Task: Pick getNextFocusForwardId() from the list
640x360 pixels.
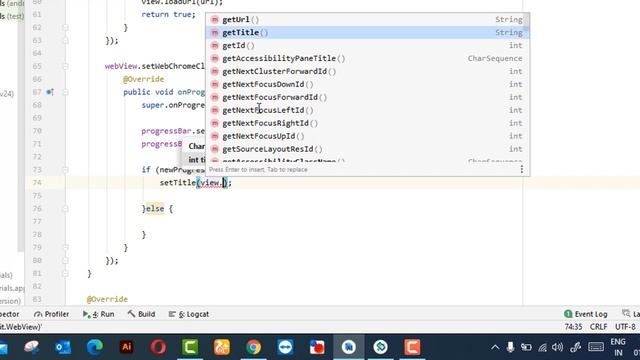Action: (x=366, y=97)
